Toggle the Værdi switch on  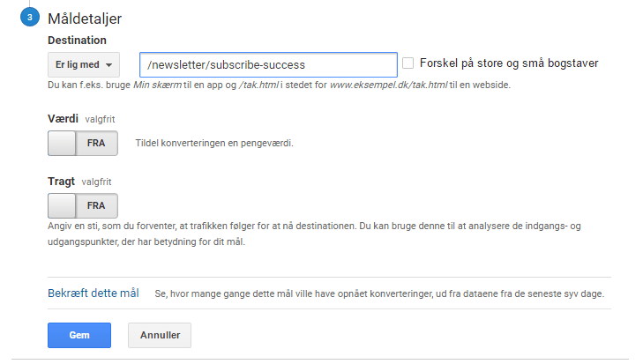click(x=83, y=143)
